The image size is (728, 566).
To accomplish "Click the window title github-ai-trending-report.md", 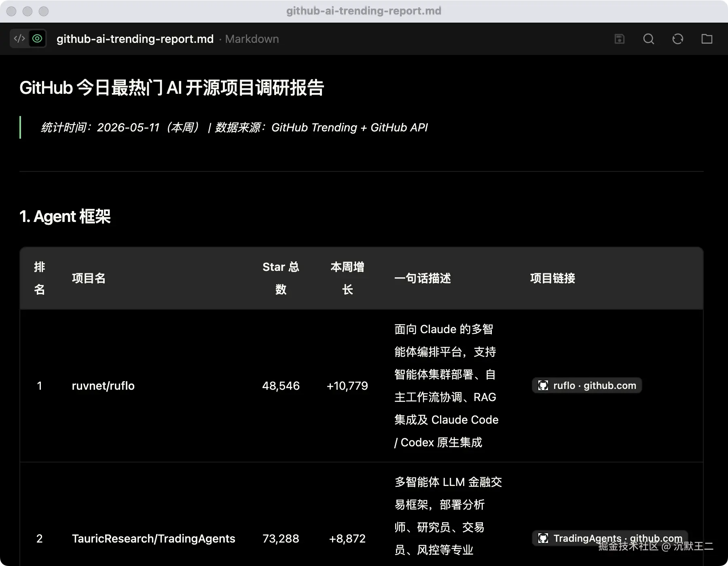I will coord(364,11).
